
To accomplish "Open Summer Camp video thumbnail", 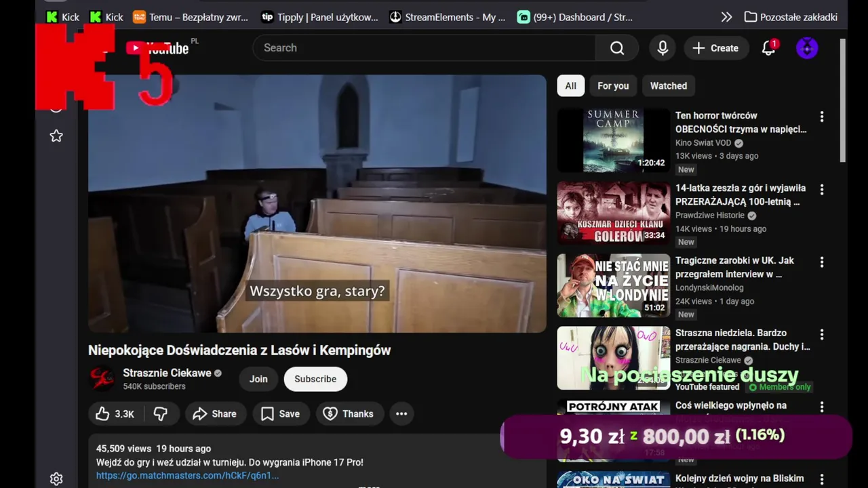I will 614,140.
